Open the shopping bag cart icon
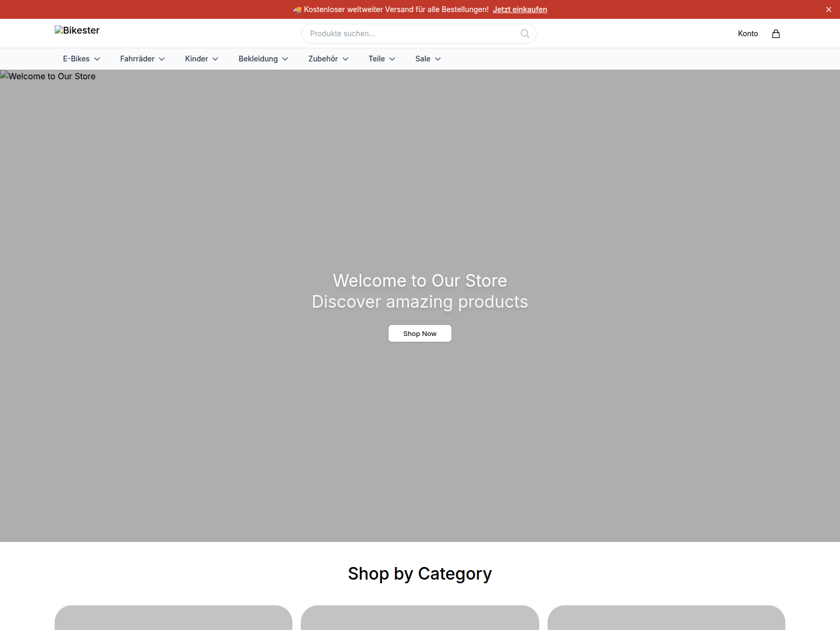Screen dimensions: 840x630 (775, 34)
